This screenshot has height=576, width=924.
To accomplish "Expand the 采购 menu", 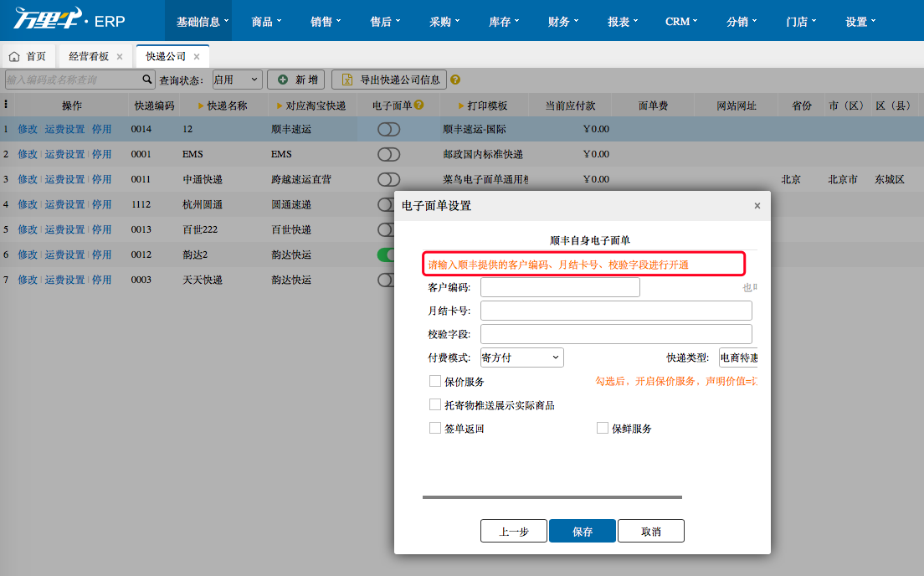I will [x=445, y=22].
